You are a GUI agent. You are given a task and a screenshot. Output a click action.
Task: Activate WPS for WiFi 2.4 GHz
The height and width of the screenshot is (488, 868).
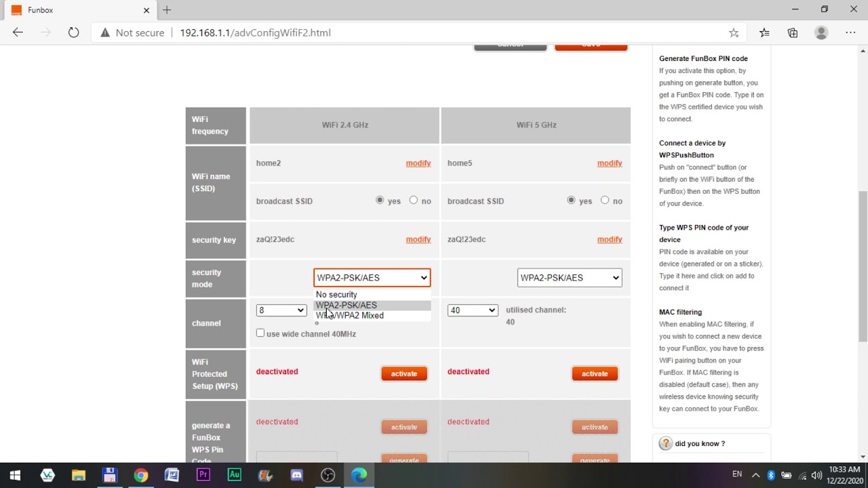point(404,373)
